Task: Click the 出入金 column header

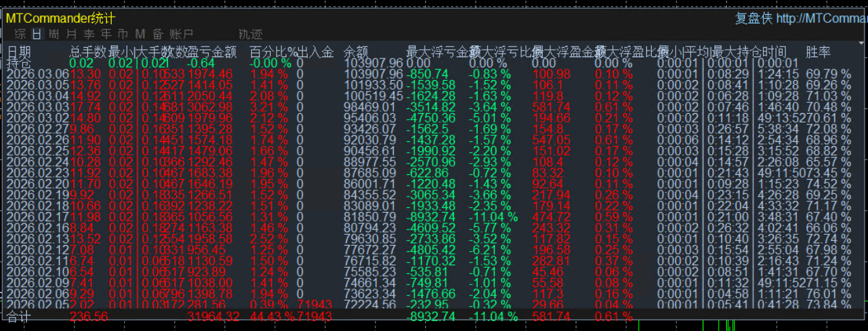Action: pyautogui.click(x=315, y=52)
